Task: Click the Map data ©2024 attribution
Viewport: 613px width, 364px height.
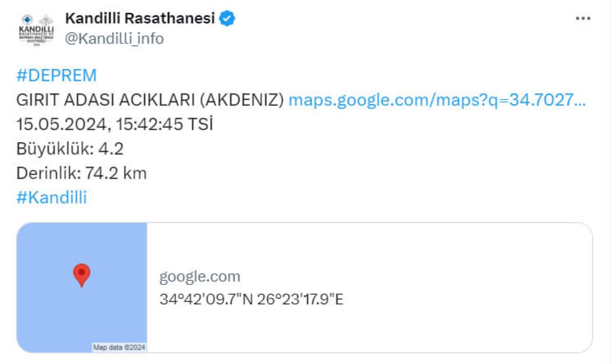Action: click(120, 347)
